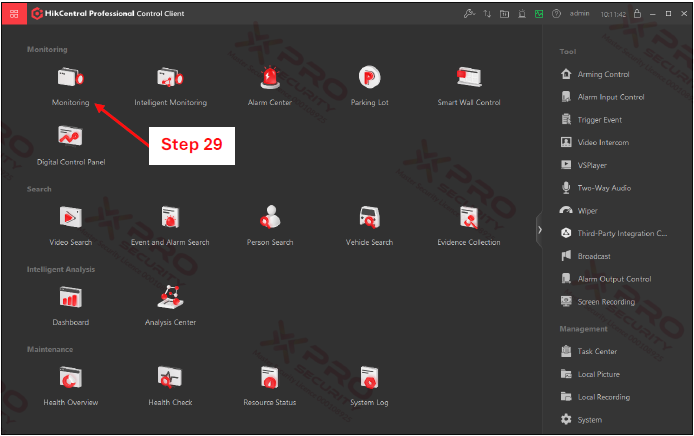Open Vehicle Search
Viewport: 694px width, 436px height.
(369, 226)
